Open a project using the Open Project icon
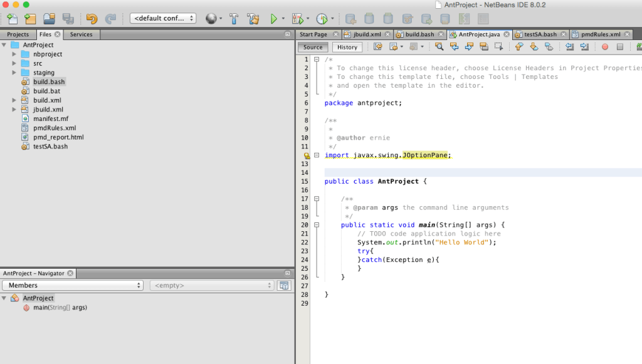Viewport: 642px width, 364px height. click(50, 18)
